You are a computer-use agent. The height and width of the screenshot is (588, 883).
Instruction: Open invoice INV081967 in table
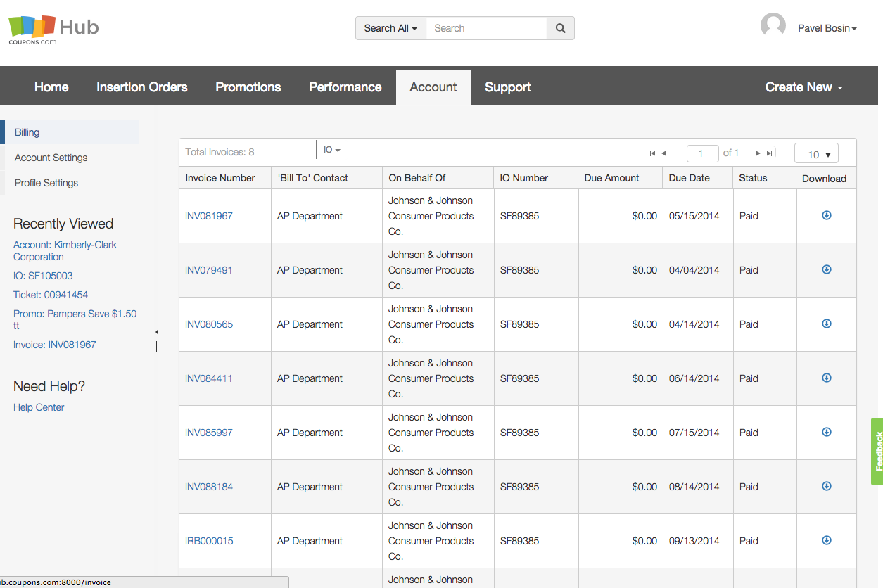click(209, 216)
